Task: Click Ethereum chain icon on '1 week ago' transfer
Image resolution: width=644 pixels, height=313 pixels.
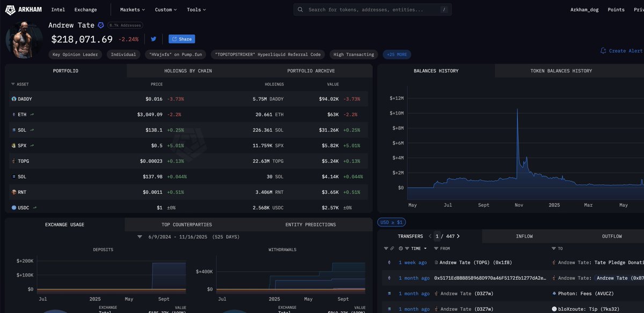Action: pos(390,263)
